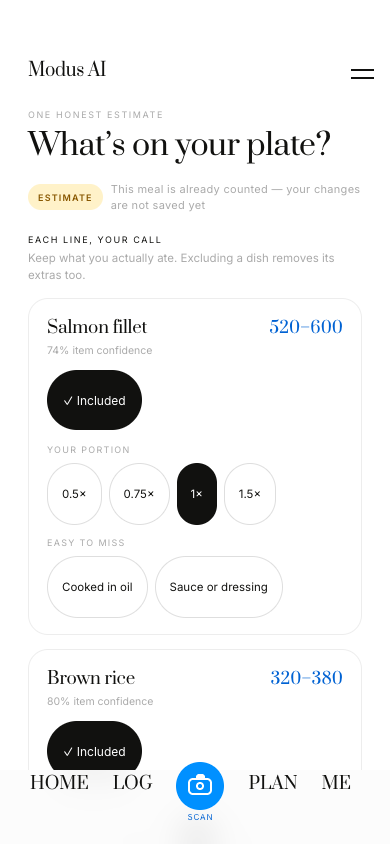Select the 1.5× portion

(x=250, y=494)
